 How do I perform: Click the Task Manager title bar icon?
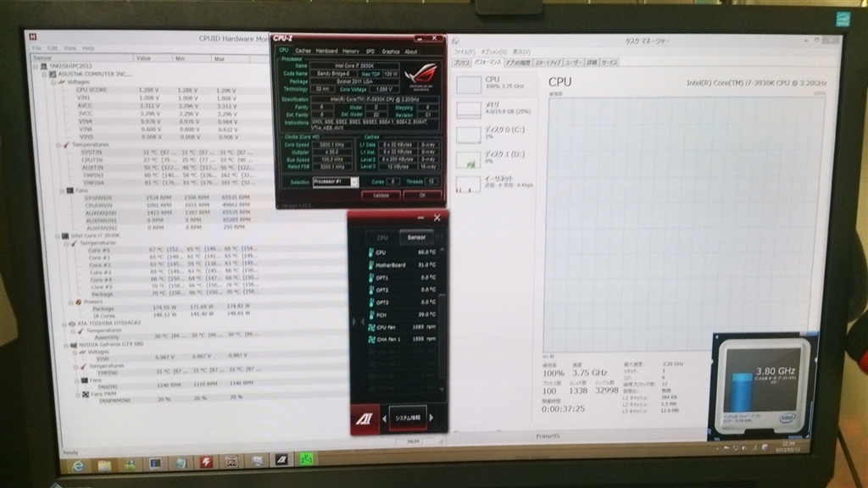point(455,42)
